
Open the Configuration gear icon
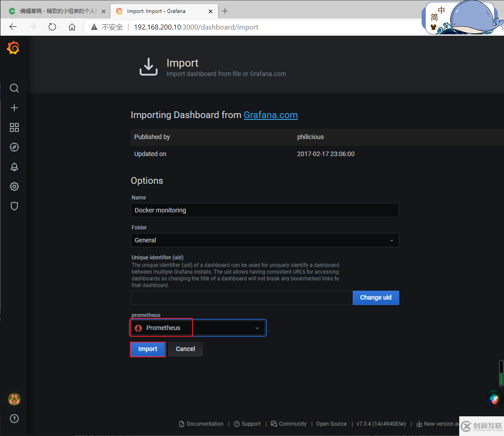[14, 186]
